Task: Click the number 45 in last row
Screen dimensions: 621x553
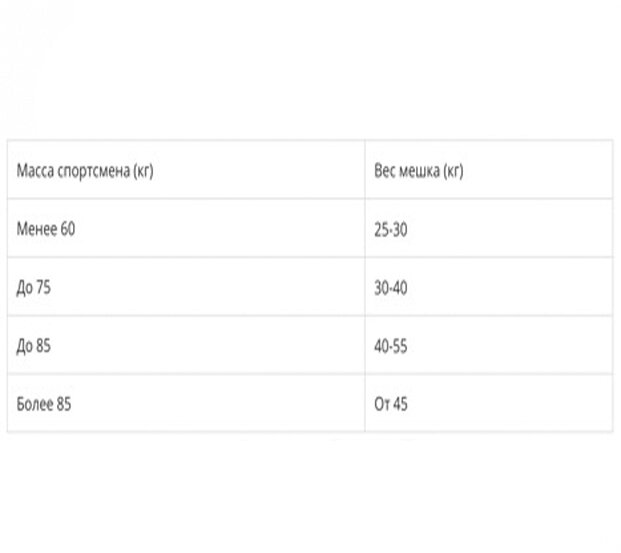Action: point(400,404)
